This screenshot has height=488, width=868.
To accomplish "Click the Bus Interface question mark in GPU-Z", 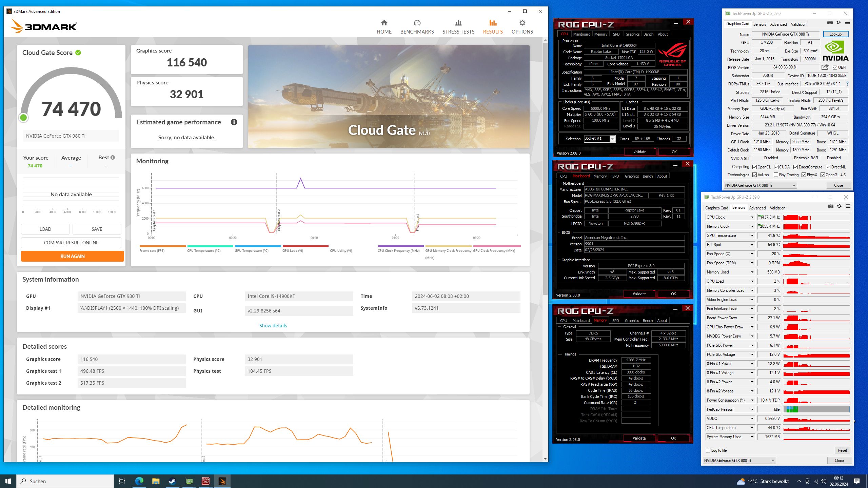I will [847, 84].
